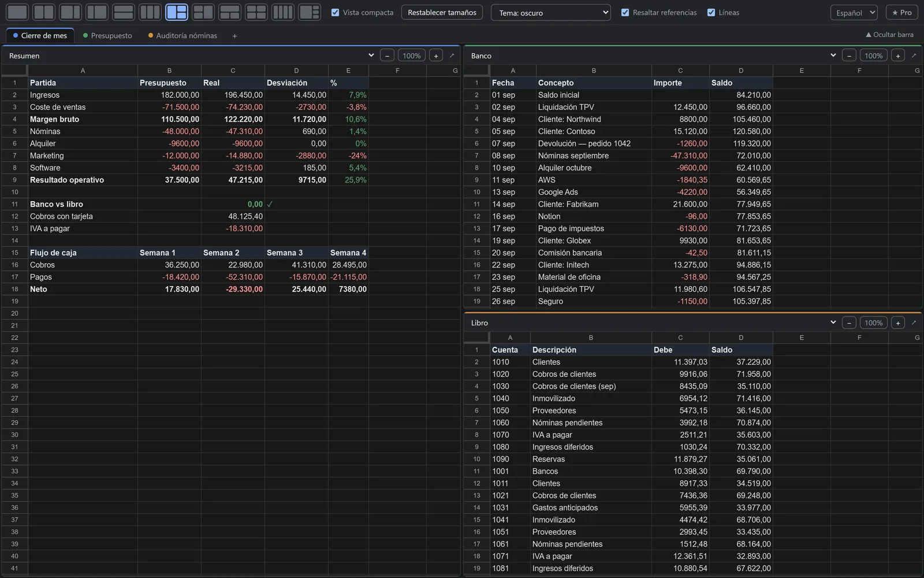The image size is (924, 578).
Task: Select column D header in the Resumen pane
Action: pos(296,71)
